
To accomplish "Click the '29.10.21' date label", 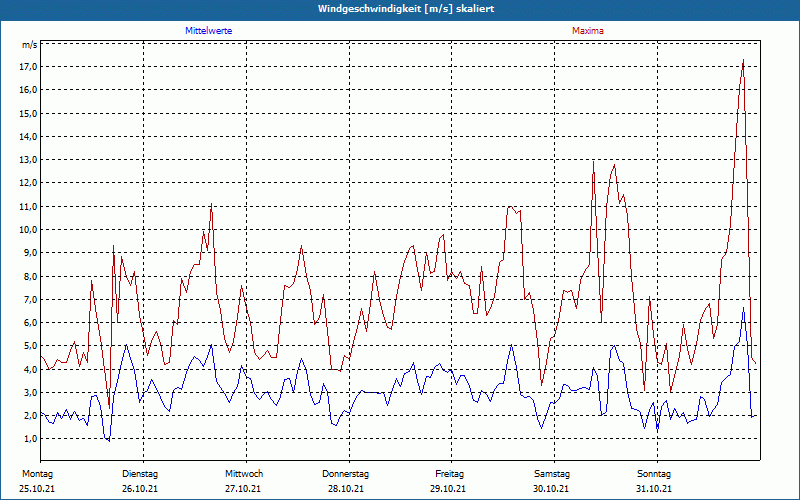I will click(448, 489).
